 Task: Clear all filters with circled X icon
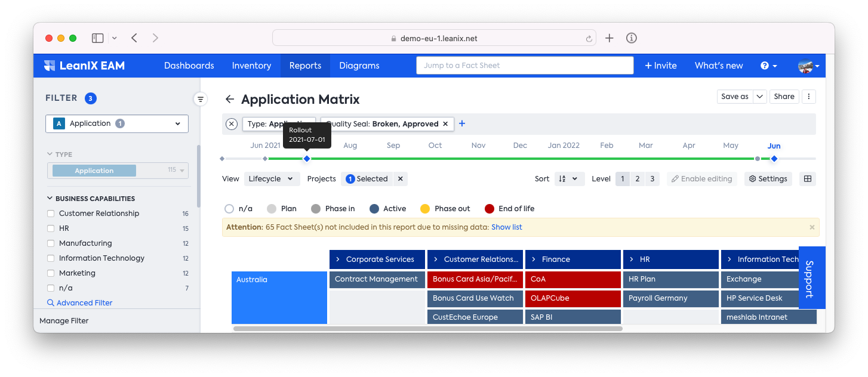point(232,124)
